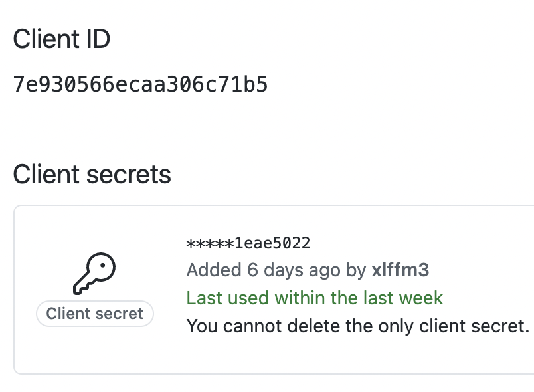The image size is (534, 392).
Task: Click the word delete in the warning message
Action: [x=313, y=326]
